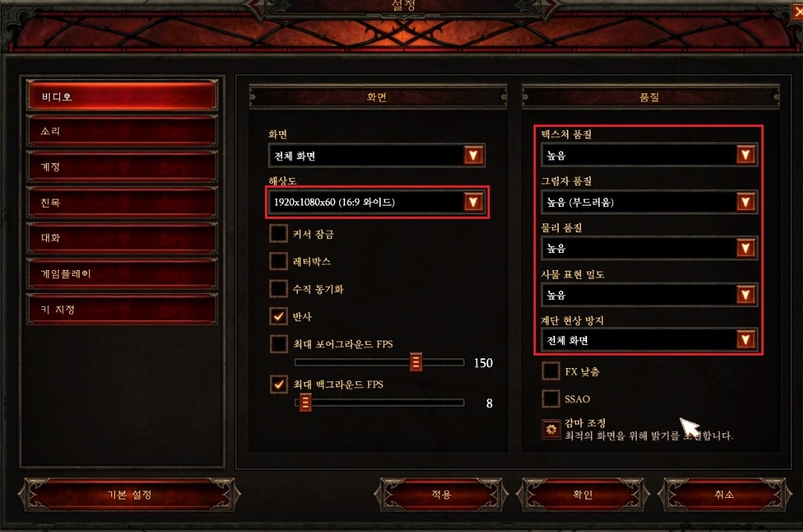Open the clutter density (사물 표현 밀도) dropdown arrow
Viewport: 803px width, 532px height.
(x=746, y=295)
